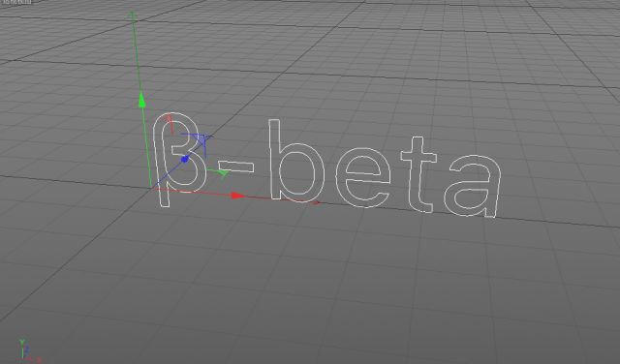Click the blue Z-axis dot handle
The width and height of the screenshot is (620, 364).
click(185, 160)
